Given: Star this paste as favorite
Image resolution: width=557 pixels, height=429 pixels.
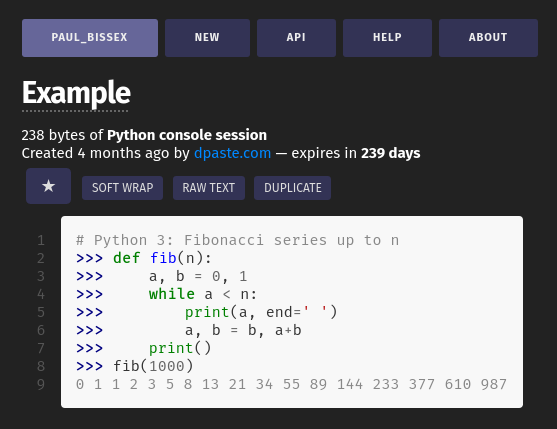Looking at the screenshot, I should coord(48,186).
